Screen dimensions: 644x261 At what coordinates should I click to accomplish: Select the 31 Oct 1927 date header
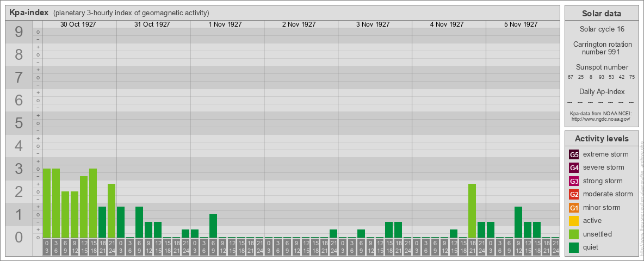click(152, 24)
